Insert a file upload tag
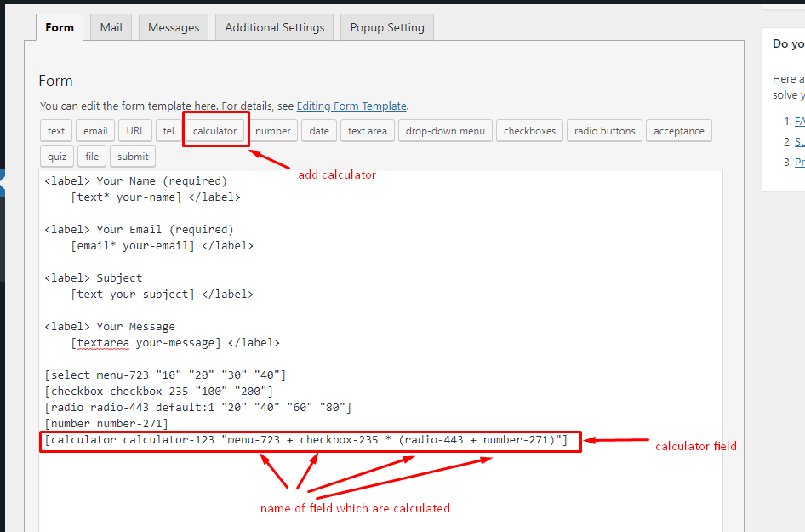The width and height of the screenshot is (805, 532). tap(92, 157)
